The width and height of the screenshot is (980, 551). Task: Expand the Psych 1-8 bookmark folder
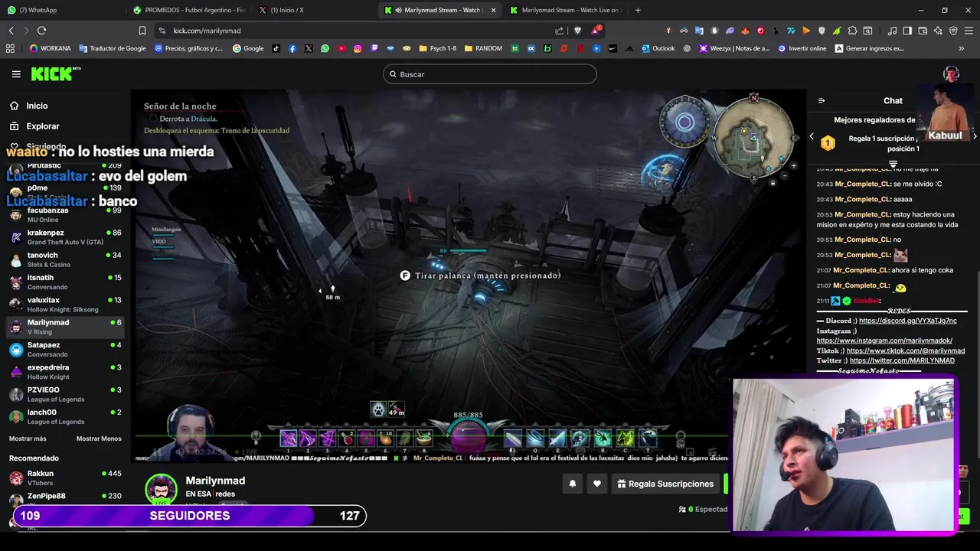coord(437,48)
